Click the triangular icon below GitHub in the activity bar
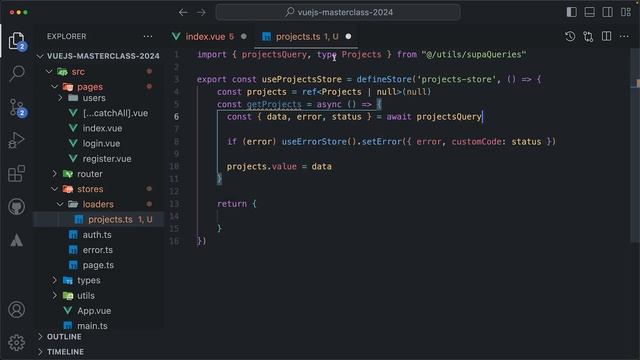The image size is (640, 360). click(x=16, y=240)
